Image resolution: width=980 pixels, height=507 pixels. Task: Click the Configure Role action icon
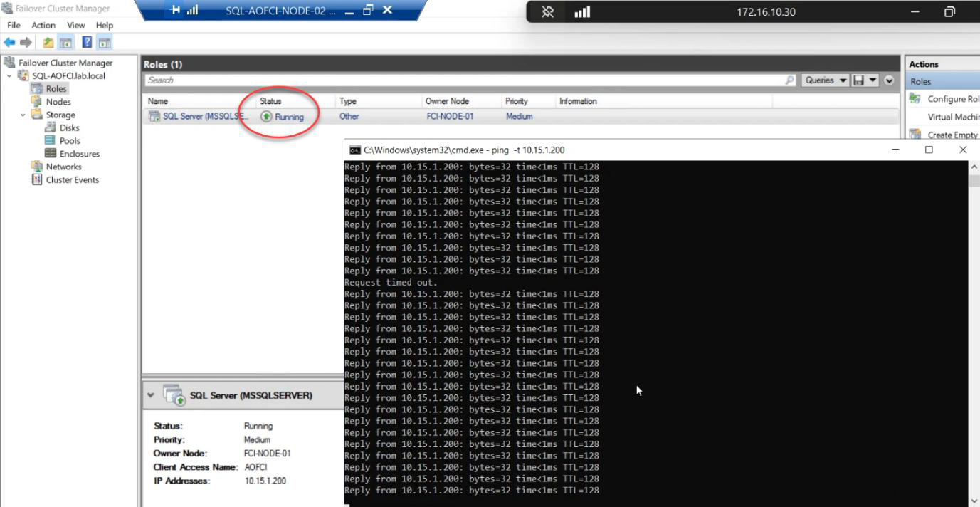[915, 98]
